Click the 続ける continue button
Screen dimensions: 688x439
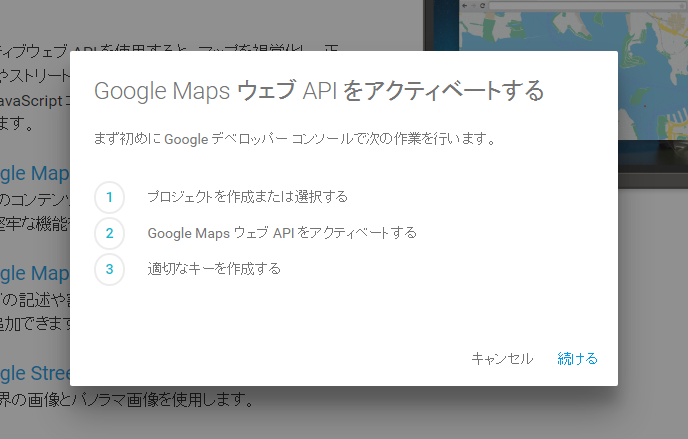(x=577, y=359)
